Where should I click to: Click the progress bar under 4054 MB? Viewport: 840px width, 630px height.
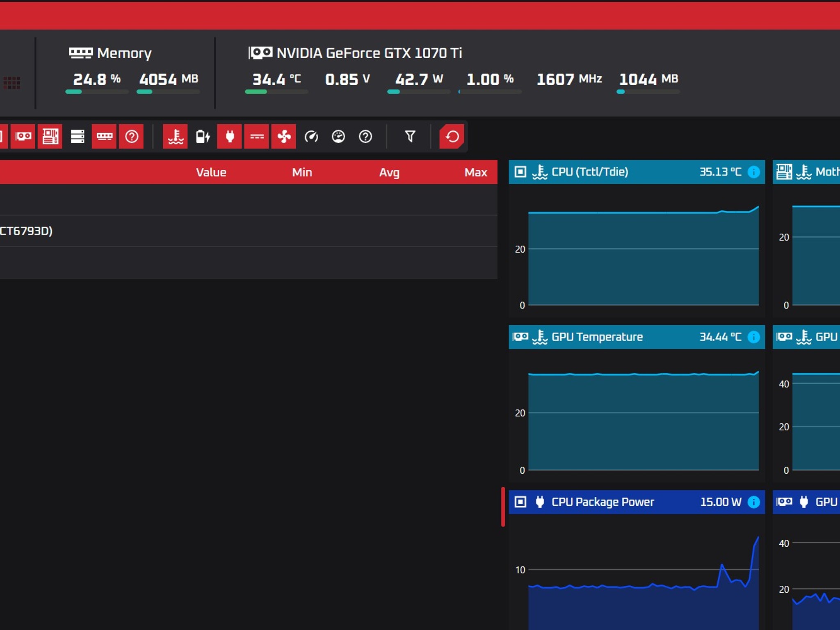[168, 92]
